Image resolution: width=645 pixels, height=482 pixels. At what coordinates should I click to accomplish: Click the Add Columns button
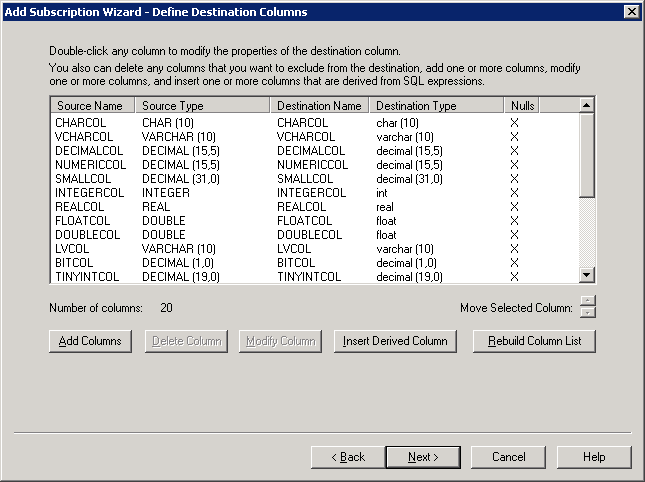point(90,341)
